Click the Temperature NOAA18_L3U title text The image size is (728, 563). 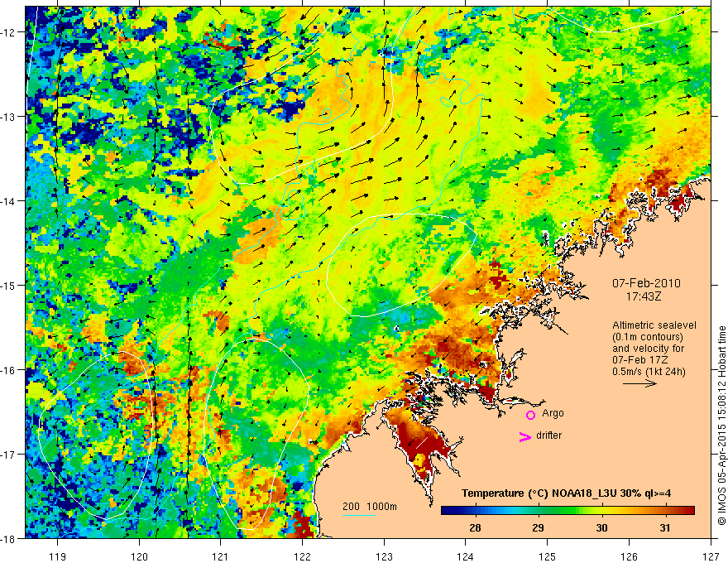click(566, 493)
